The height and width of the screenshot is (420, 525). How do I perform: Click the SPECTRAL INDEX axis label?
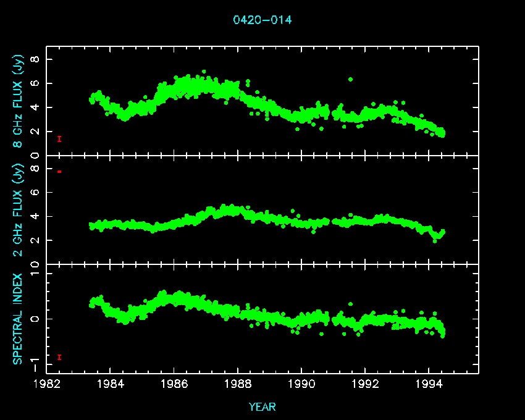pos(19,318)
